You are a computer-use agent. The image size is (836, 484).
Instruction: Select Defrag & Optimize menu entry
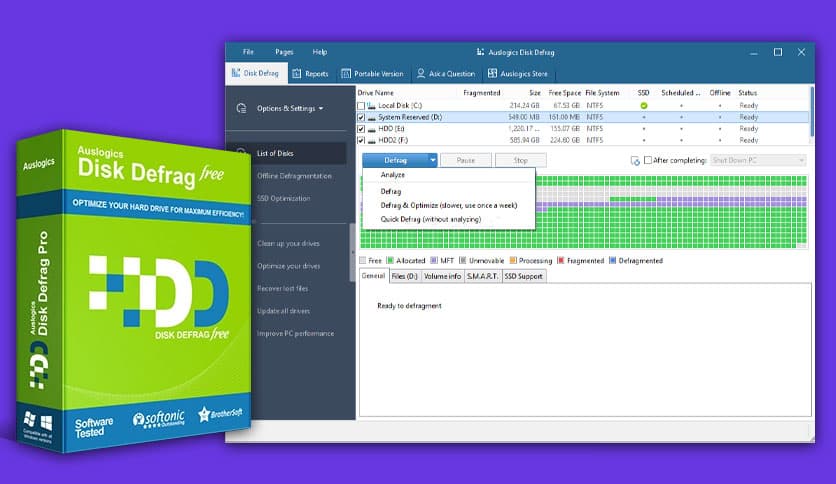click(448, 205)
